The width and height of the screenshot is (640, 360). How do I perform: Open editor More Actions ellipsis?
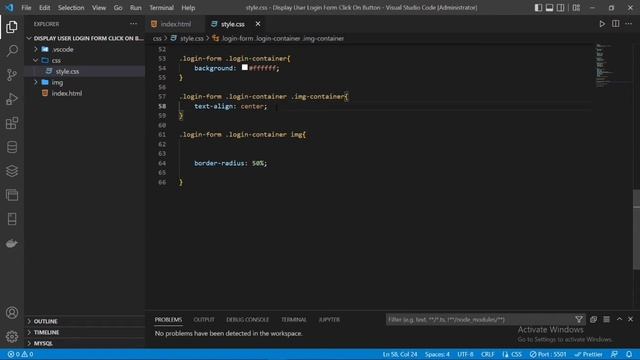(629, 24)
